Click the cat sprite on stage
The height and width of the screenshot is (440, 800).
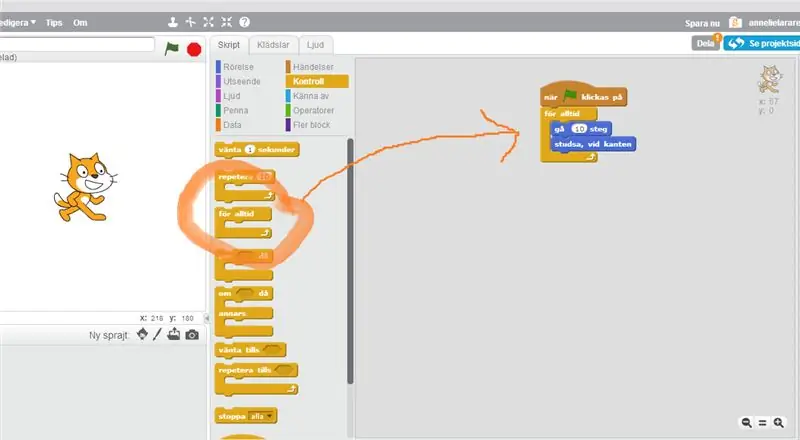tap(85, 187)
